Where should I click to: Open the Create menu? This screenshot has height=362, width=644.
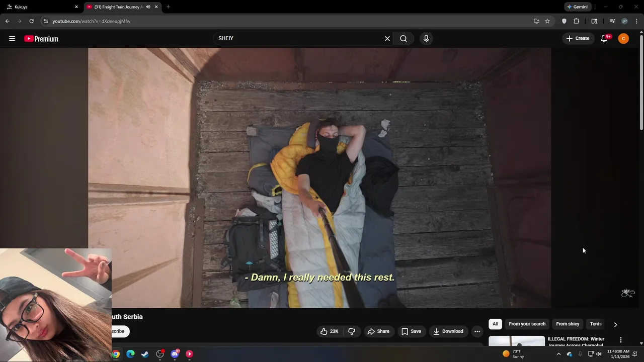point(578,39)
